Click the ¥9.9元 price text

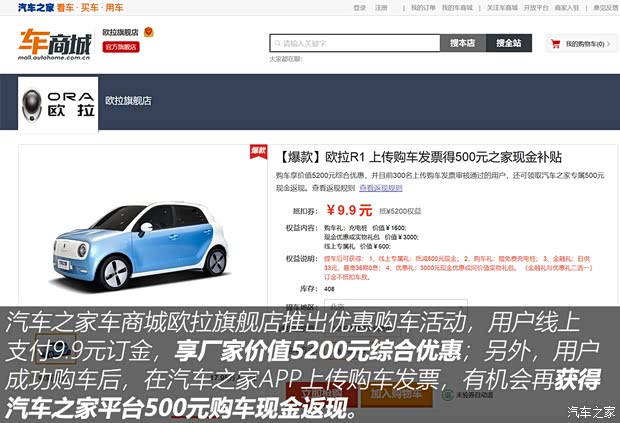coord(349,210)
